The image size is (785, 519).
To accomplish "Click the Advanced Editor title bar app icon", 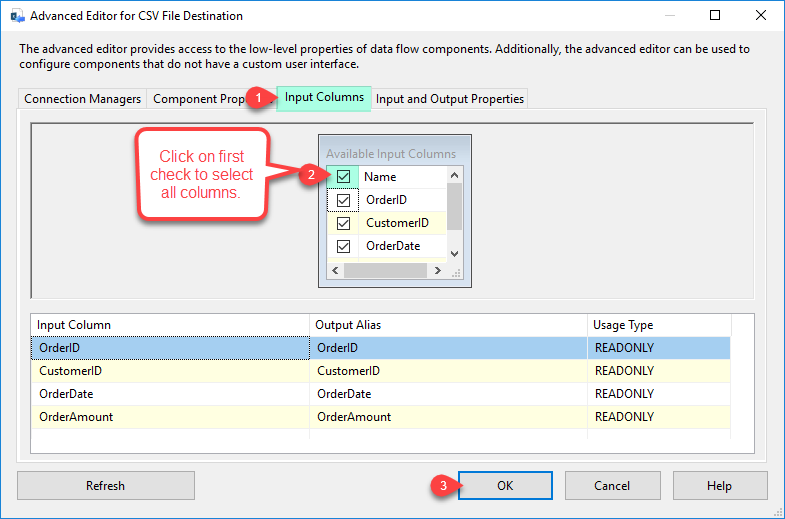I will tap(18, 16).
